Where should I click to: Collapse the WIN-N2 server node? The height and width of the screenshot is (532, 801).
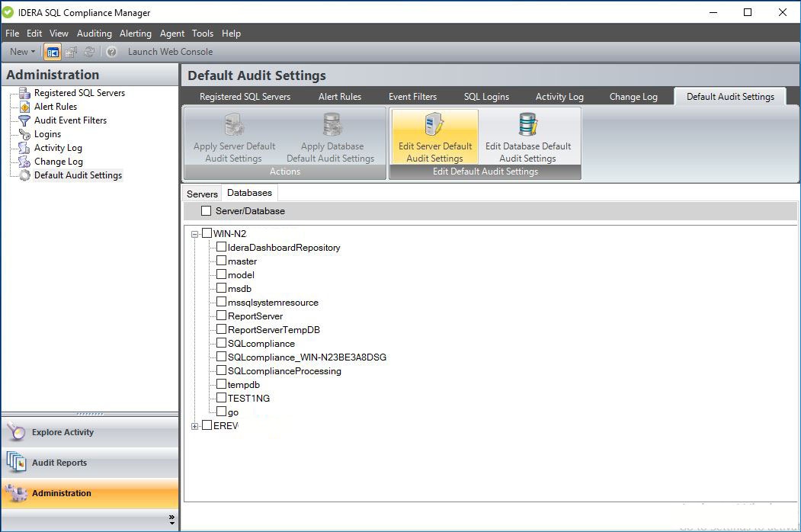(195, 234)
